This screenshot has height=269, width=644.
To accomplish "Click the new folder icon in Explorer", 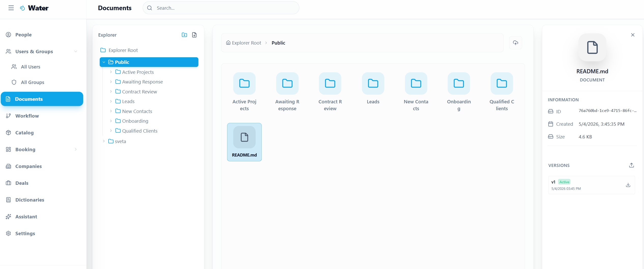I will [184, 35].
